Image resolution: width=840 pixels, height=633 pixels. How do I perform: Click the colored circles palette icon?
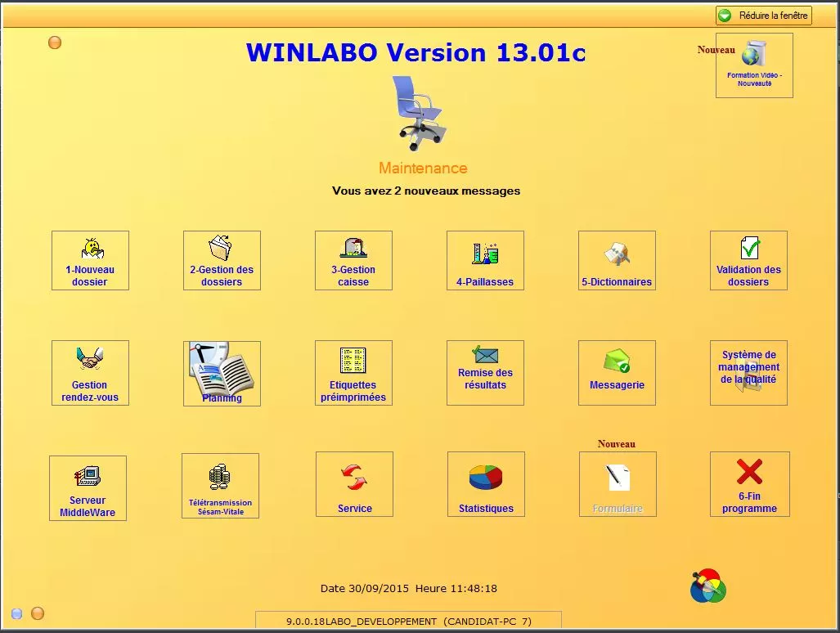coord(708,586)
